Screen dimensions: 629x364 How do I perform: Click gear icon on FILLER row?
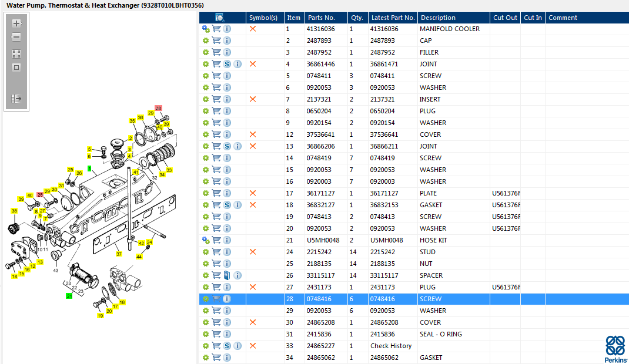[x=206, y=52]
